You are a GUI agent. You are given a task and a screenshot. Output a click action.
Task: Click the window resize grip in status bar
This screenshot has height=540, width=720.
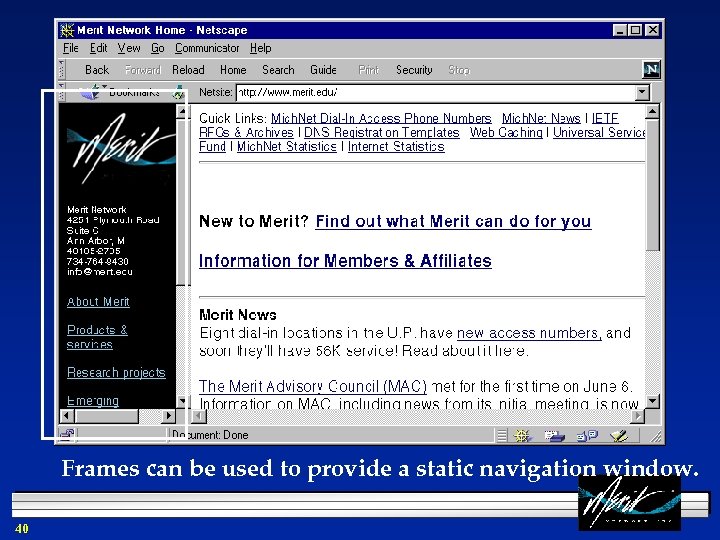pyautogui.click(x=656, y=436)
